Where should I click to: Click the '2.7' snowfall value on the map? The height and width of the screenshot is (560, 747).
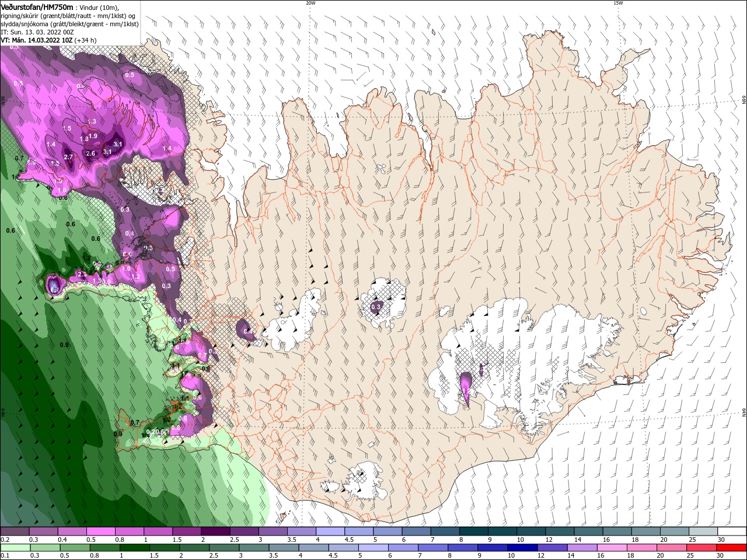coord(68,157)
